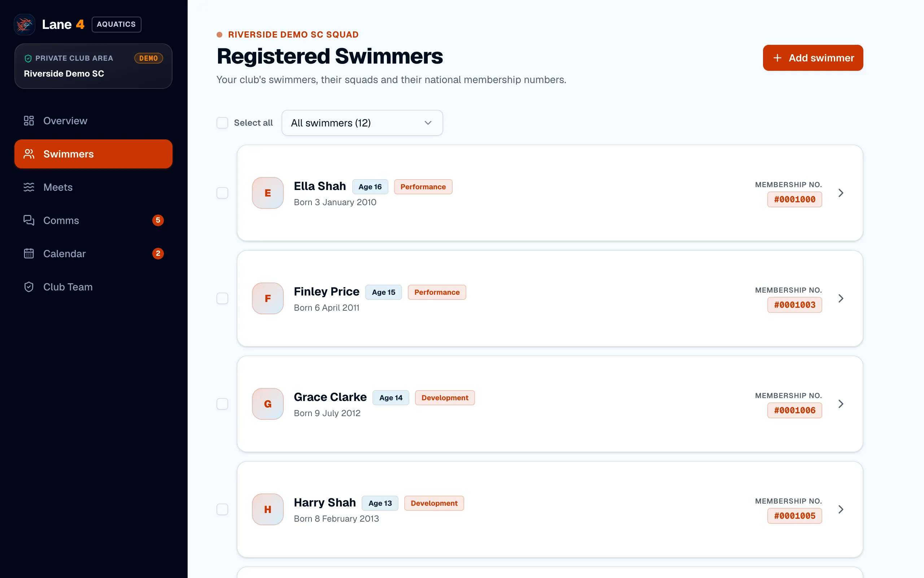
Task: Click 'Born 9 July 2012' text
Action: [327, 413]
